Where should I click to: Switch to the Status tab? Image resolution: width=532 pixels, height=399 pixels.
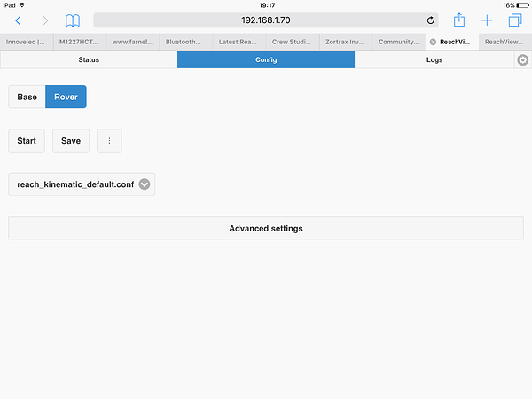[89, 59]
